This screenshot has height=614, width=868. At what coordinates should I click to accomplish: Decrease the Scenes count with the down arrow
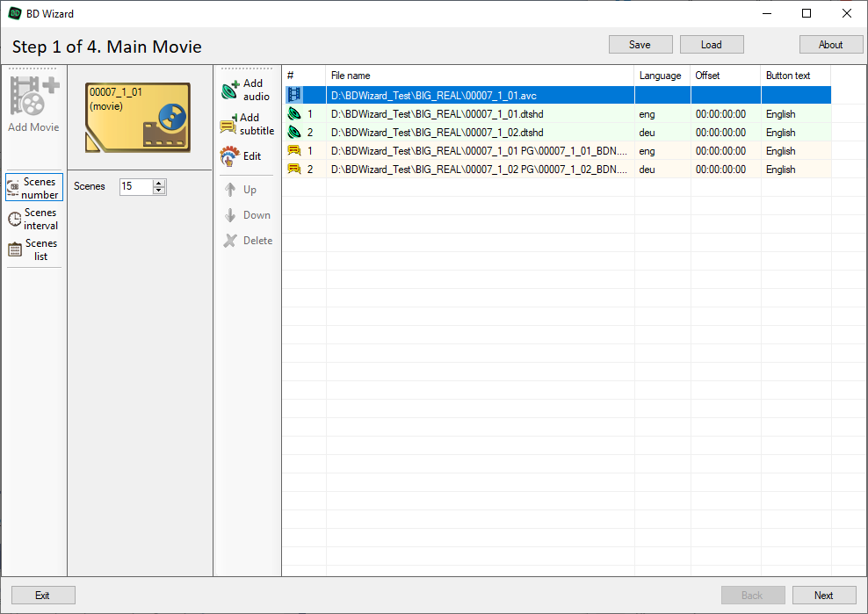pos(159,191)
